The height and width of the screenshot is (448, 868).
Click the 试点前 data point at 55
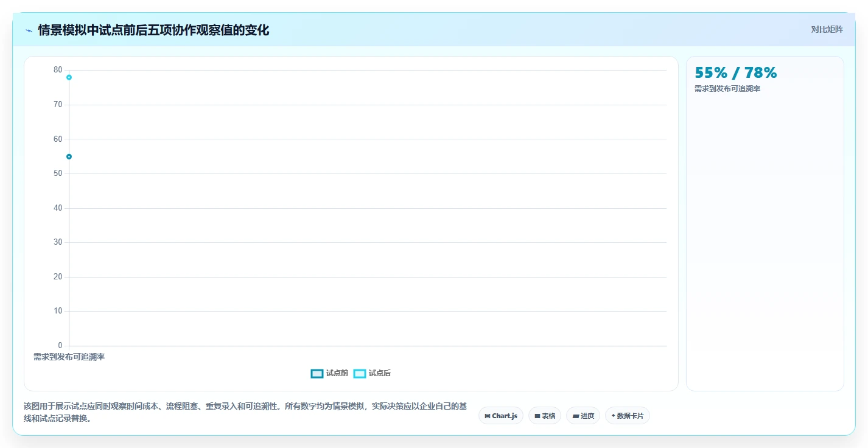coord(69,156)
